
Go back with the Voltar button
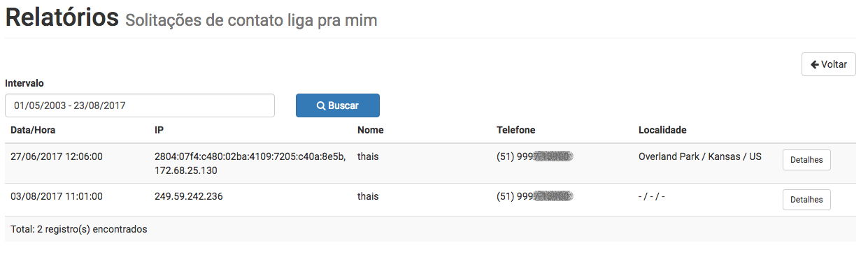[x=829, y=64]
